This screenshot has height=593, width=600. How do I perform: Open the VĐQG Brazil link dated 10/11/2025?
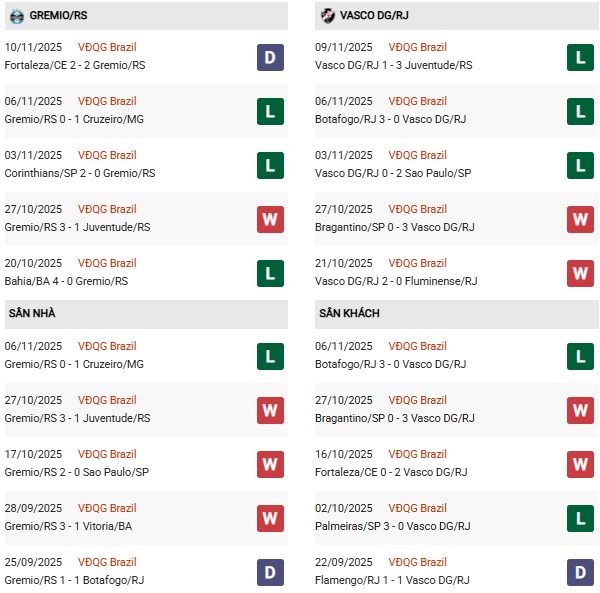107,47
